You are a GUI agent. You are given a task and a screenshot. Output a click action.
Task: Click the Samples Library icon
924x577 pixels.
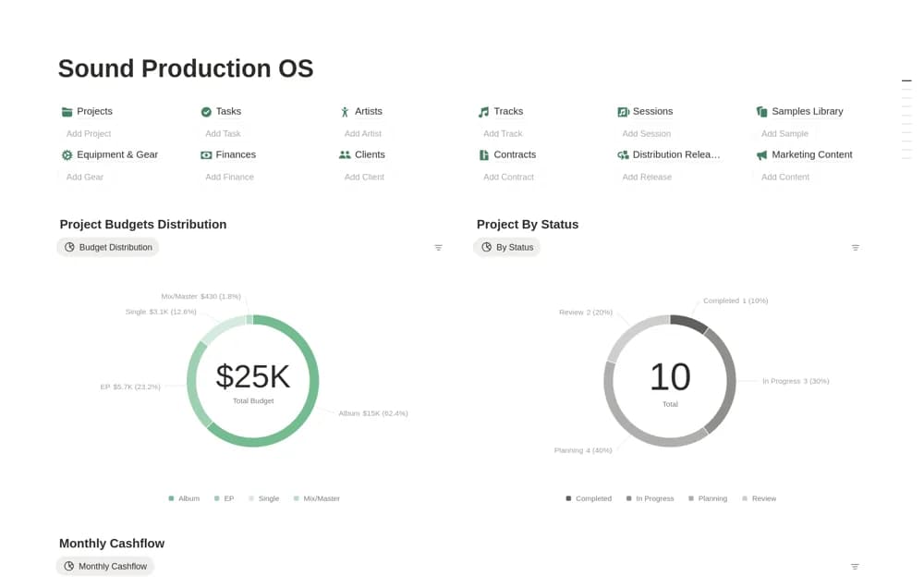pos(762,112)
